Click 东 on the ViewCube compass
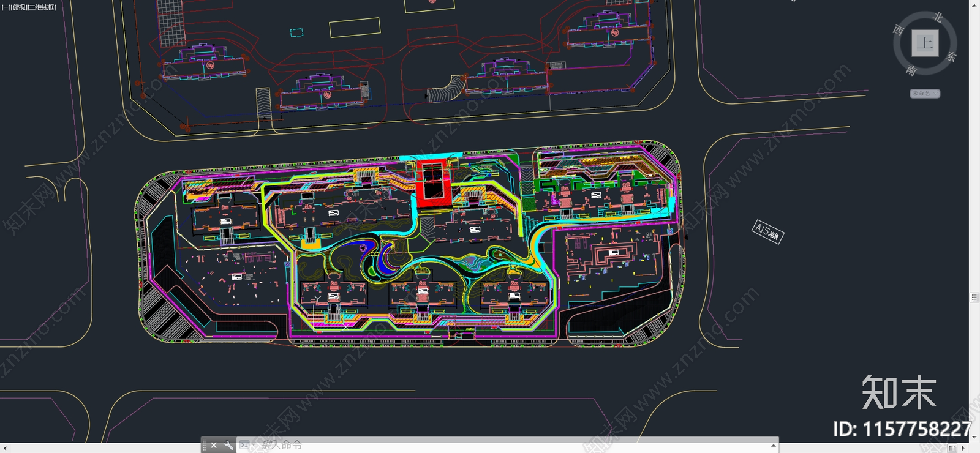The image size is (980, 453). point(951,57)
